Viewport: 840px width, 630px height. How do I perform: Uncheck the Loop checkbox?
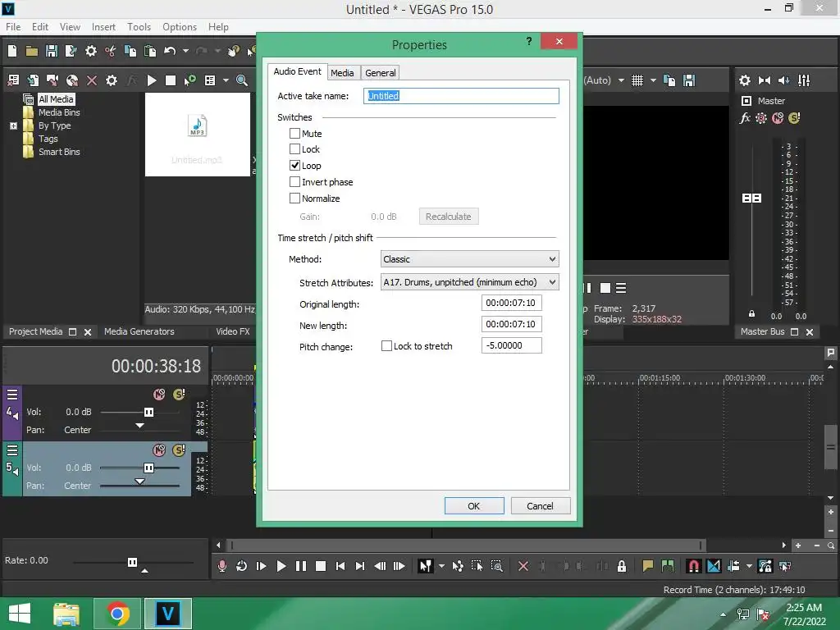coord(294,166)
